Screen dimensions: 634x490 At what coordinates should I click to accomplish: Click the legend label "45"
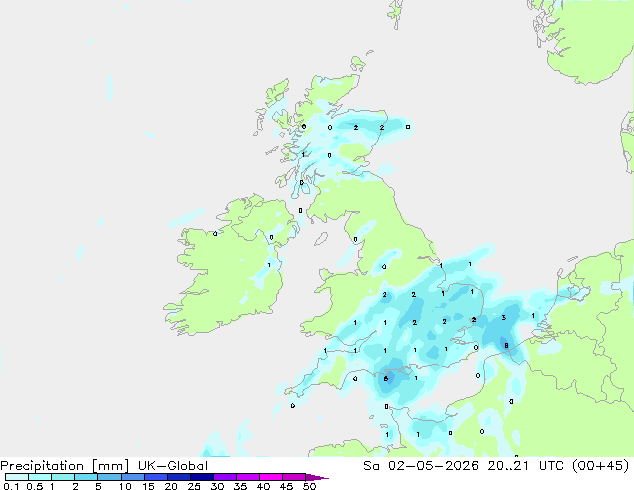[286, 486]
